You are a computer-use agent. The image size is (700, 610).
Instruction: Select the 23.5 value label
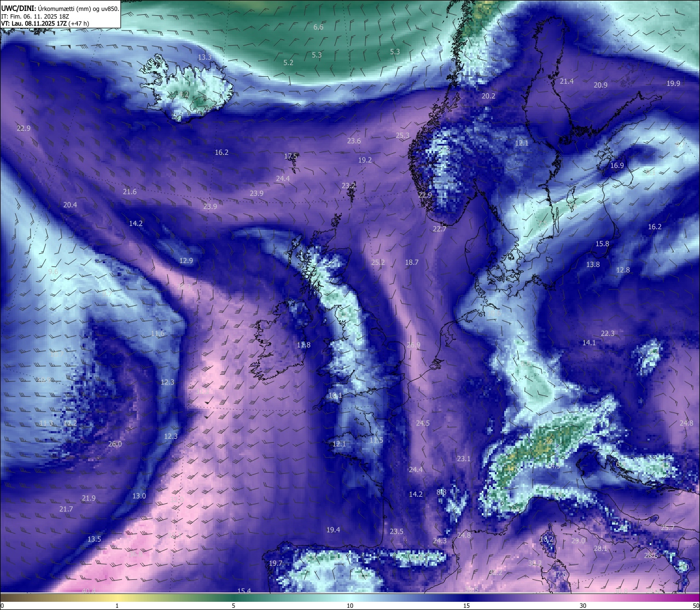(396, 531)
